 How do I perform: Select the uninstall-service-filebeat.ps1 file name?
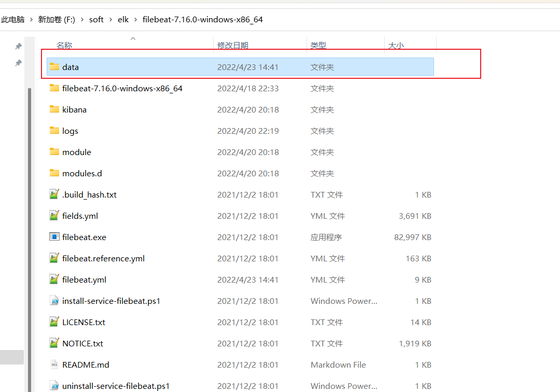pos(116,386)
